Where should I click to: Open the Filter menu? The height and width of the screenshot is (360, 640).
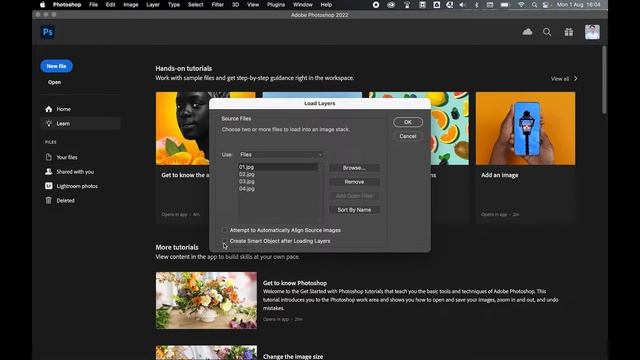(x=218, y=5)
